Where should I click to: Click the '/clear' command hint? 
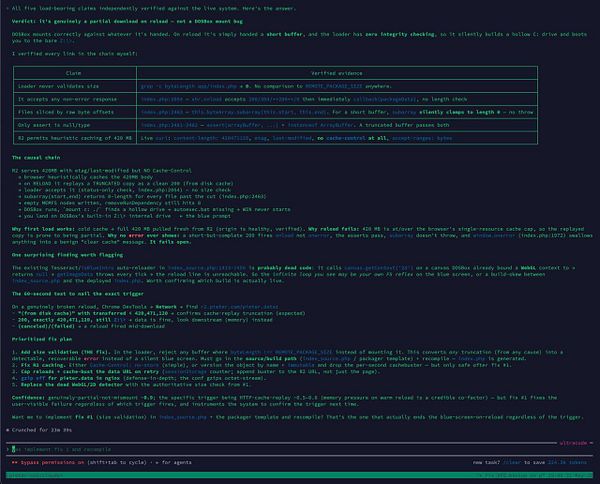click(x=512, y=462)
